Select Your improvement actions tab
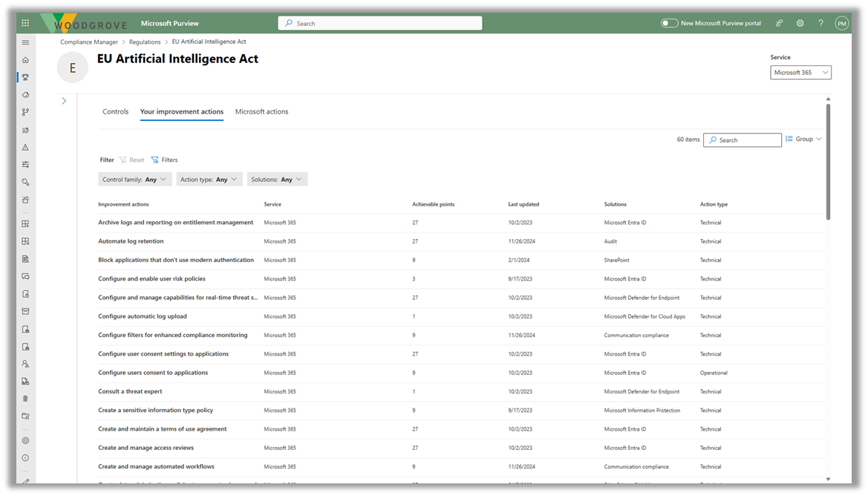This screenshot has height=496, width=868. (x=182, y=112)
